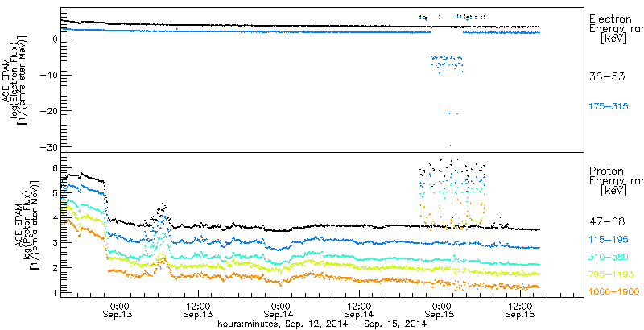This screenshot has width=644, height=330.
Task: Click the 12:00 Sep.15 time axis label
Action: pyautogui.click(x=520, y=311)
